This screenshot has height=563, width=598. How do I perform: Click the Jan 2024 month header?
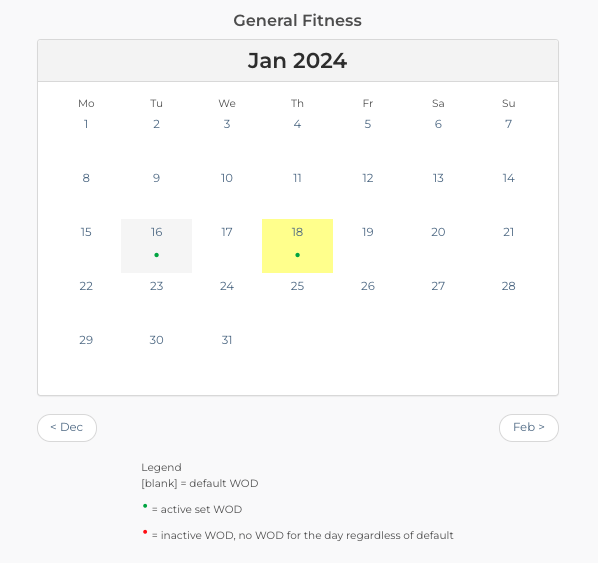coord(297,61)
